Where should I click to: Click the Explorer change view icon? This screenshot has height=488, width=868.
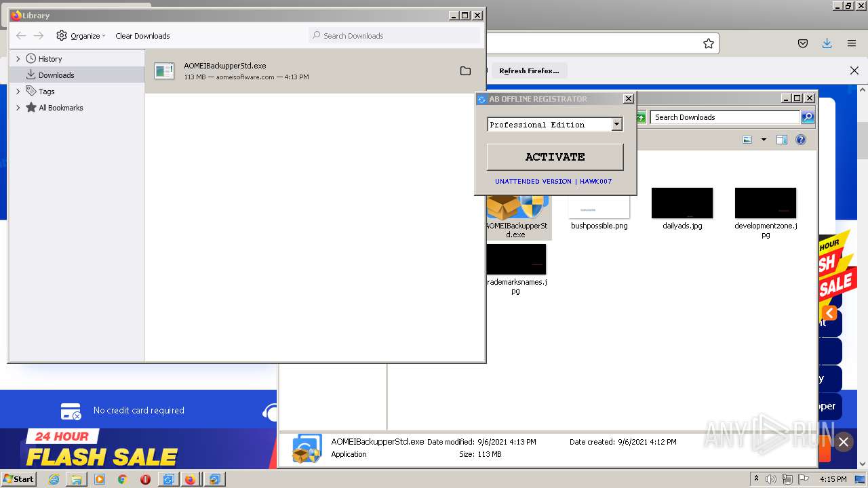point(747,140)
